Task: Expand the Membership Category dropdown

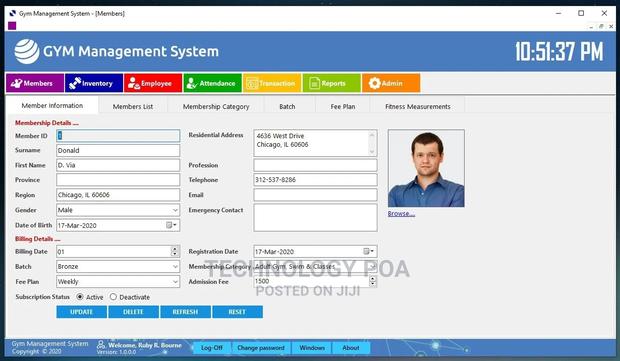Action: 372,266
